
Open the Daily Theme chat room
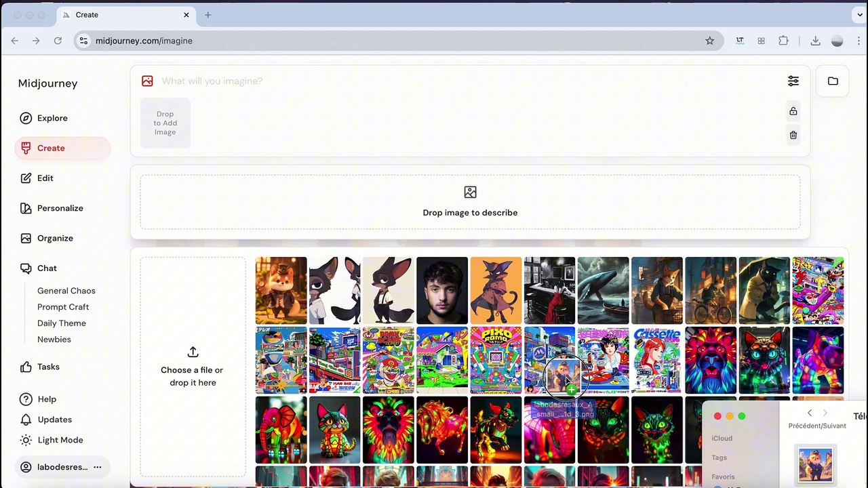coord(62,323)
